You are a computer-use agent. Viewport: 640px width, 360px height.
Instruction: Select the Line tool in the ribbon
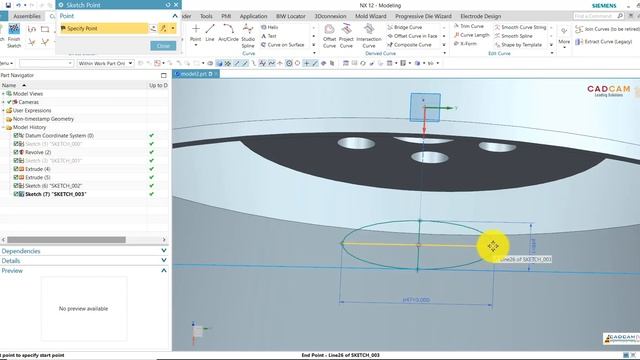tap(210, 33)
